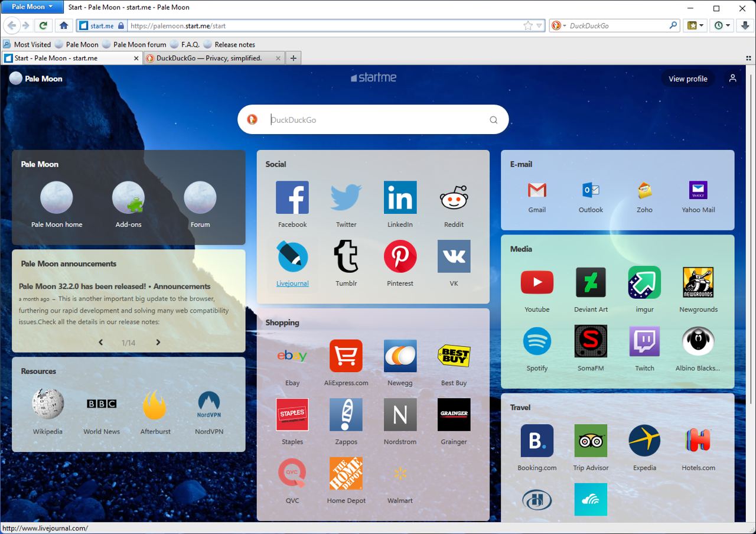Expand the URL bar history dropdown
The width and height of the screenshot is (756, 534).
539,25
